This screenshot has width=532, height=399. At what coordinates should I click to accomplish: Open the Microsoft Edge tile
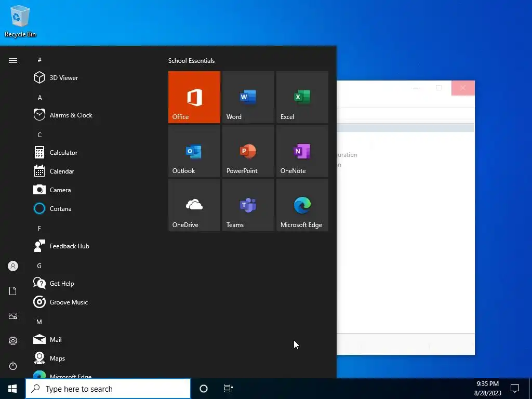click(302, 205)
